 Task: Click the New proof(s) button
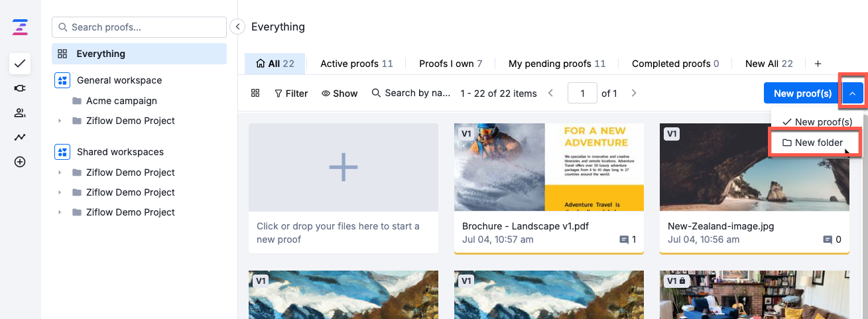point(802,94)
